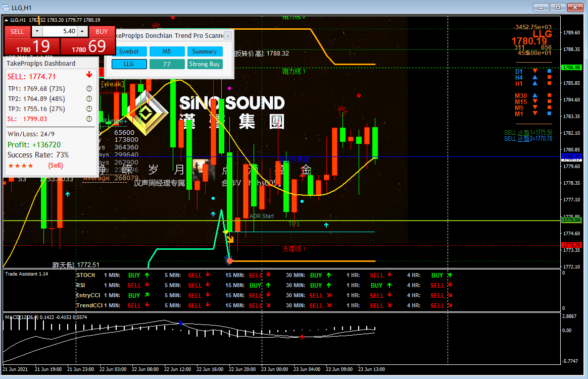Click the H4 up-triangle trend icon
Image resolution: width=588 pixels, height=379 pixels.
(x=535, y=77)
